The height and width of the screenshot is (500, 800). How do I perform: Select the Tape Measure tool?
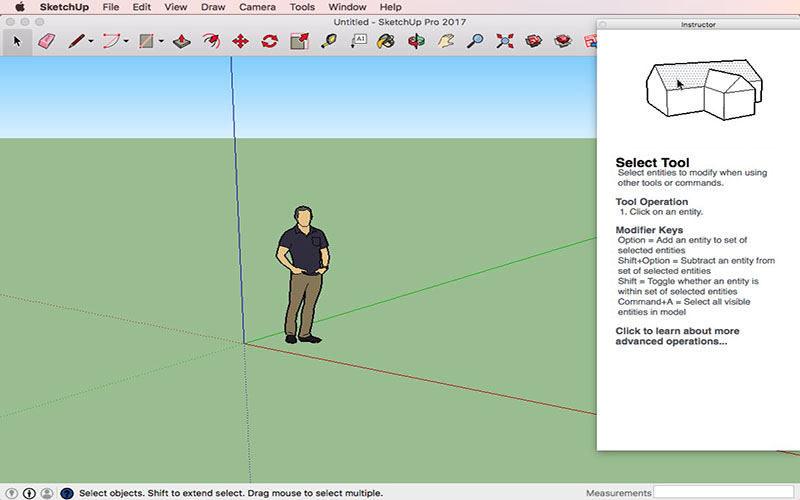click(x=329, y=41)
